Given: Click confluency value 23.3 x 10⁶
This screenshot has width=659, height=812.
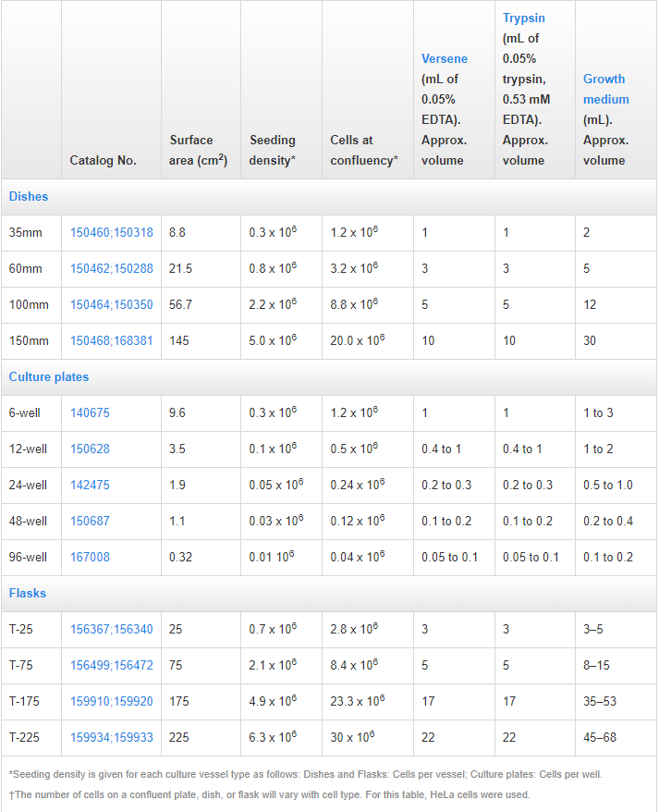Looking at the screenshot, I should click(358, 701).
